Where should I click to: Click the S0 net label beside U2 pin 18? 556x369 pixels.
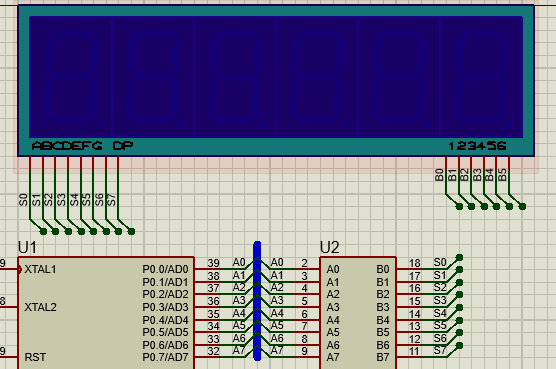click(440, 262)
